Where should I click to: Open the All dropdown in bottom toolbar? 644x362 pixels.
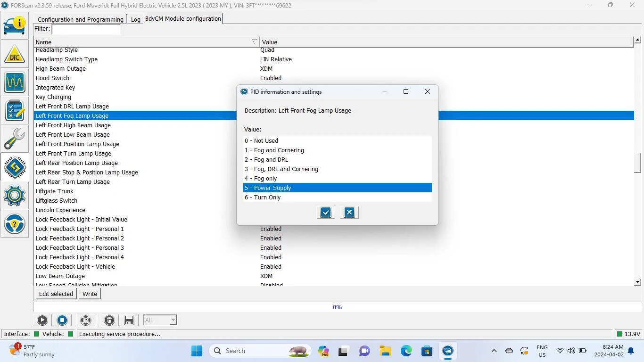tap(160, 320)
